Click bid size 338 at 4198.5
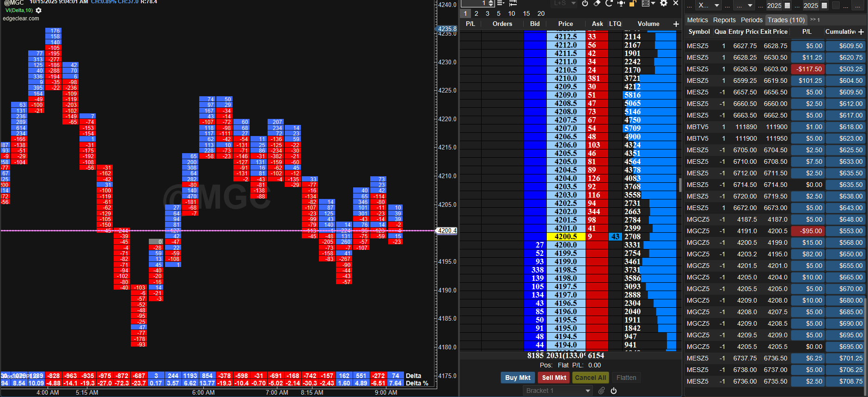Screen dimensions: 868x397 coord(535,270)
